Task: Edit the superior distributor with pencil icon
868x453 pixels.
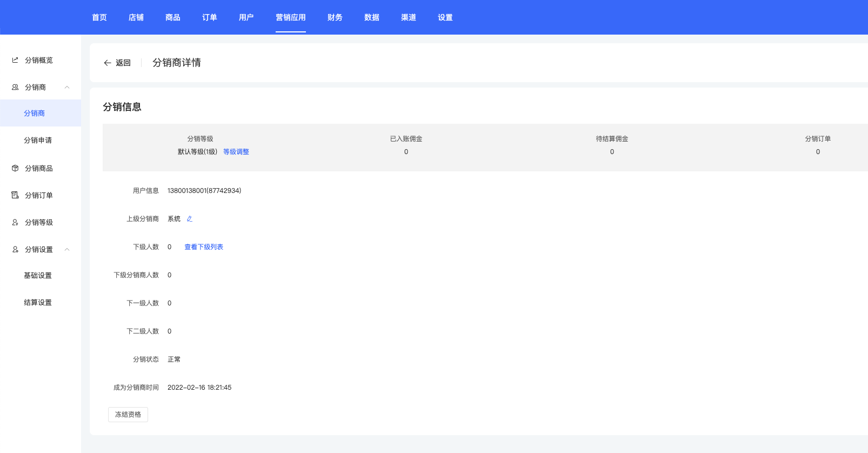Action: [190, 219]
